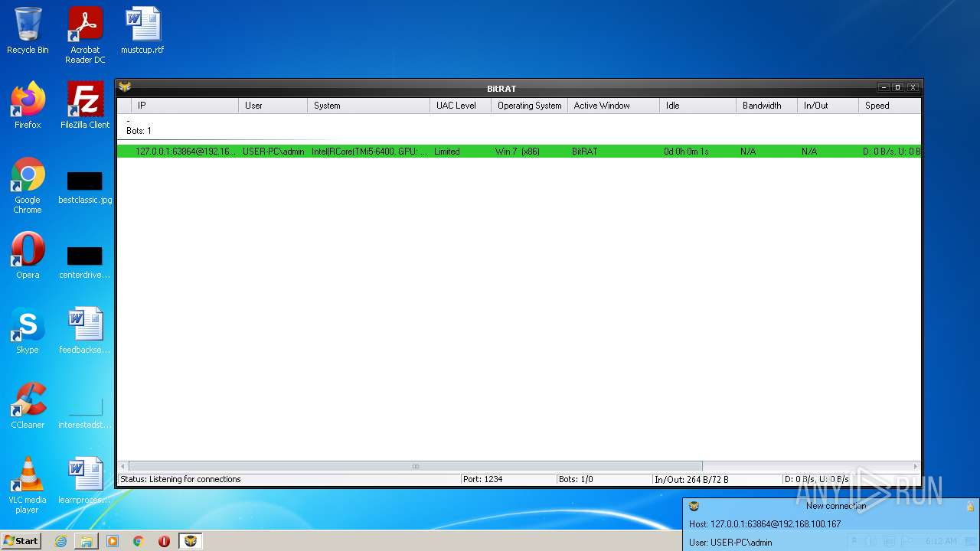Select the connected bot row 127.0.0.1:63864
The height and width of the screenshot is (551, 980).
pyautogui.click(x=518, y=152)
